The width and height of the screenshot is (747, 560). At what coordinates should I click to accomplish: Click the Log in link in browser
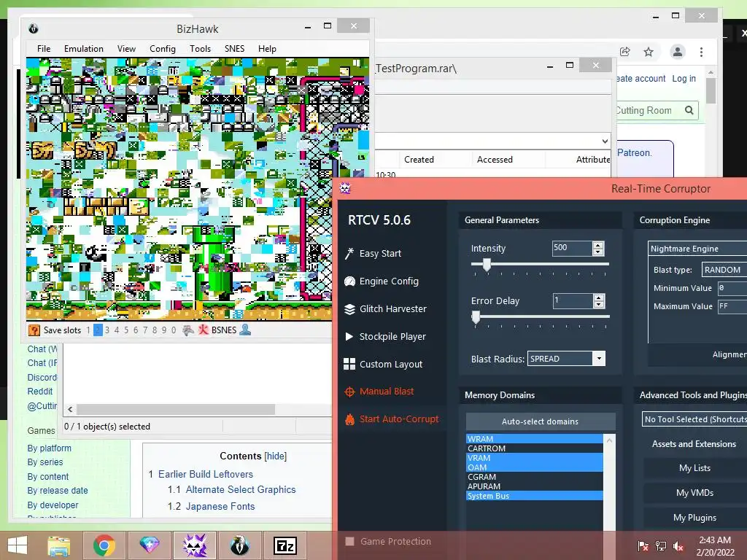(684, 79)
